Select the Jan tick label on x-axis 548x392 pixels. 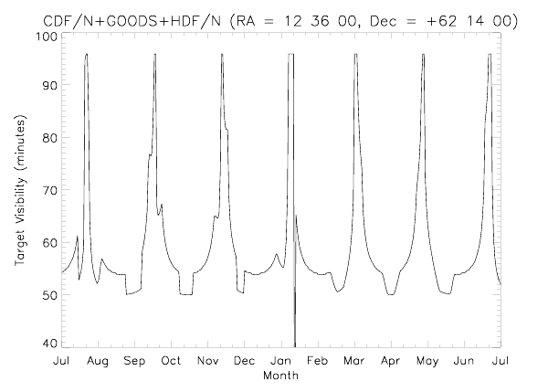pyautogui.click(x=280, y=362)
